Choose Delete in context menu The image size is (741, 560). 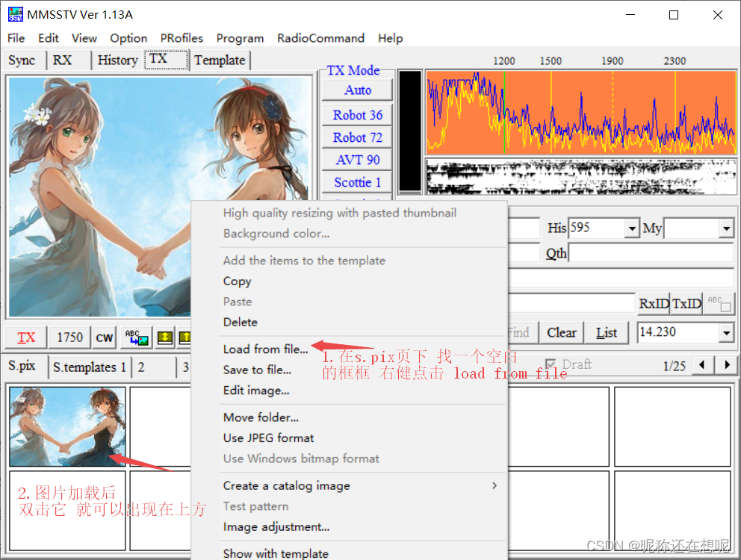tap(240, 323)
